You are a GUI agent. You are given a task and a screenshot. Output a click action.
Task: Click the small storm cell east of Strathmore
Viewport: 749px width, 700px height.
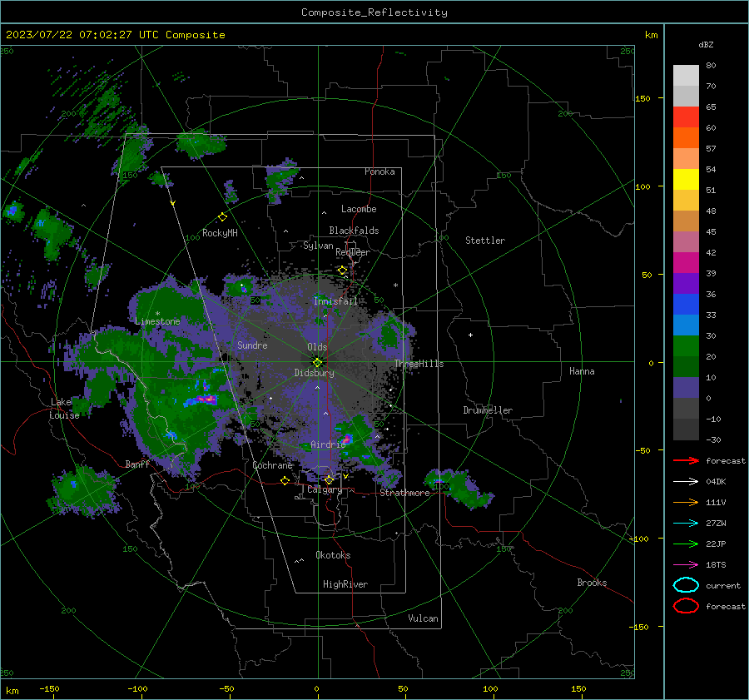tap(459, 488)
